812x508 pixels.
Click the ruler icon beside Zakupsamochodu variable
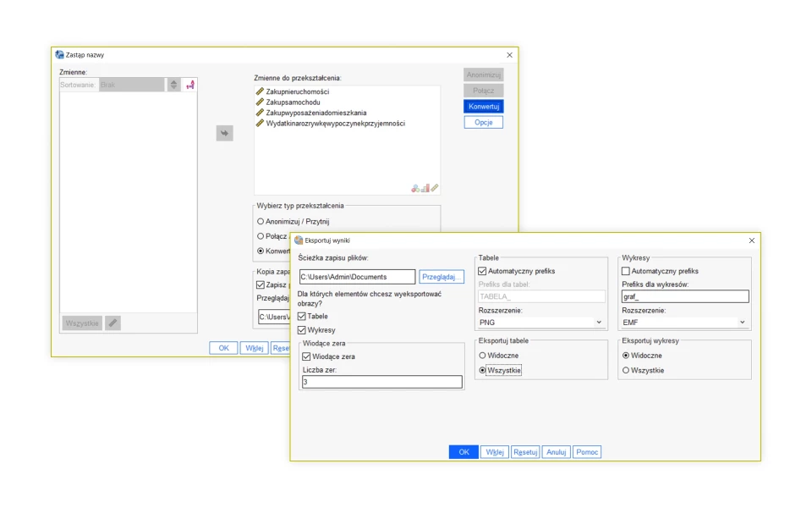pos(260,102)
